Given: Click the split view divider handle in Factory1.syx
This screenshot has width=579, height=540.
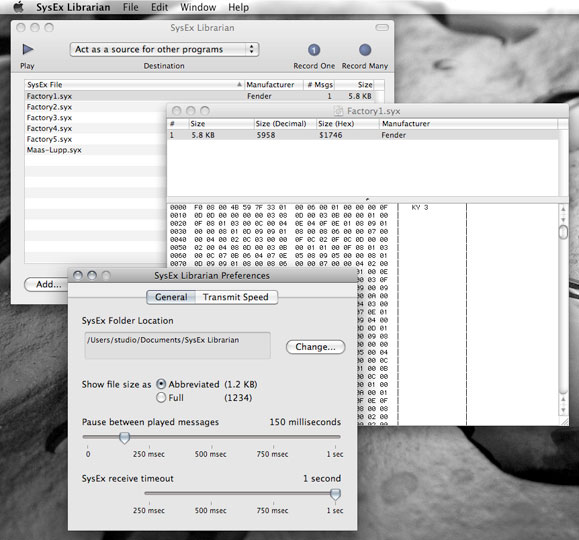Looking at the screenshot, I should tap(367, 199).
